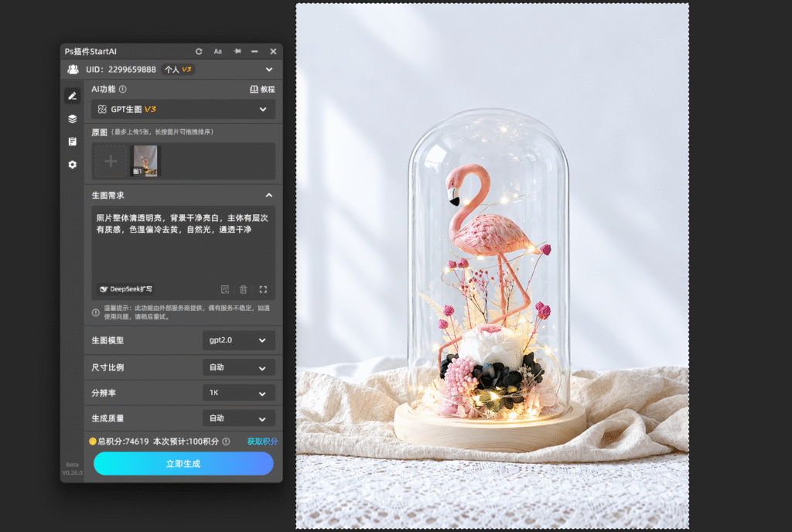Click the 立即生成 generate button
The height and width of the screenshot is (532, 792).
coord(183,463)
